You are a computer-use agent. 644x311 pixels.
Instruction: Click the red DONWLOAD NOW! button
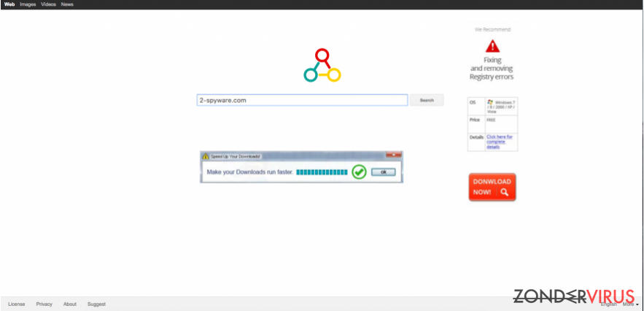pos(492,187)
